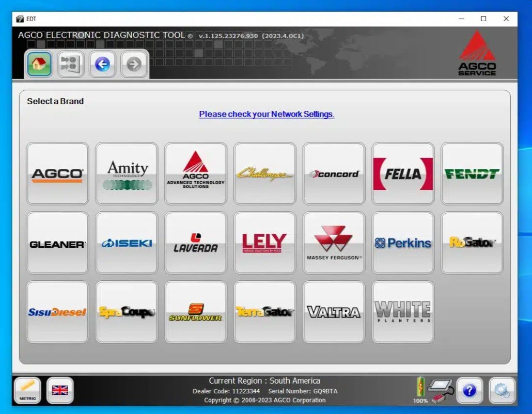532x414 pixels.
Task: Select the White Planters brand
Action: 403,312
